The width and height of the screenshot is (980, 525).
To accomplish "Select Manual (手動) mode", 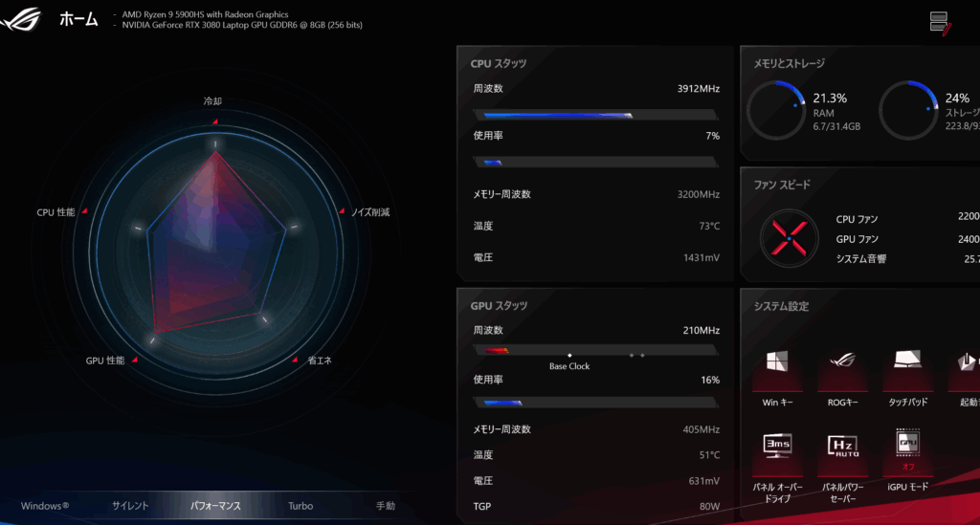I will click(x=385, y=506).
